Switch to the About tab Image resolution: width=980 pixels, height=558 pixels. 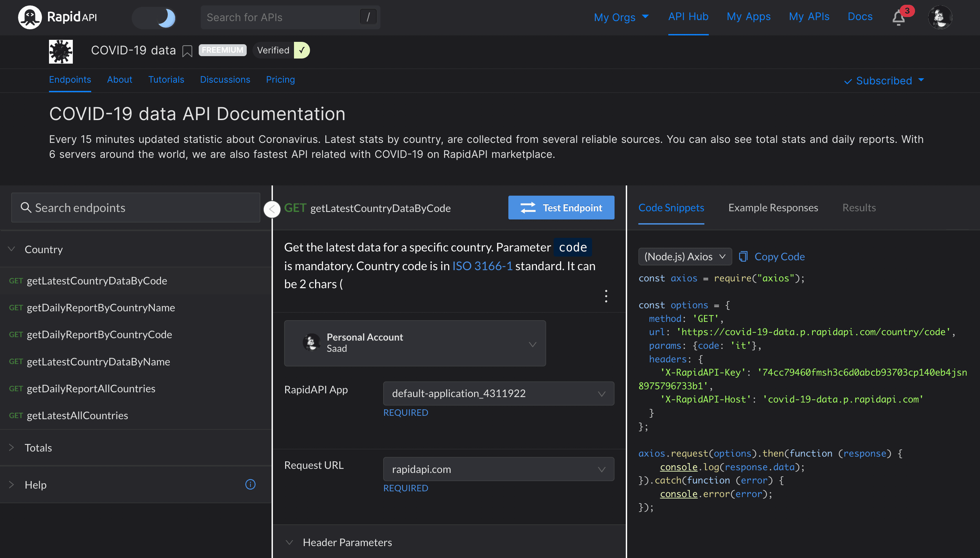[x=119, y=80]
